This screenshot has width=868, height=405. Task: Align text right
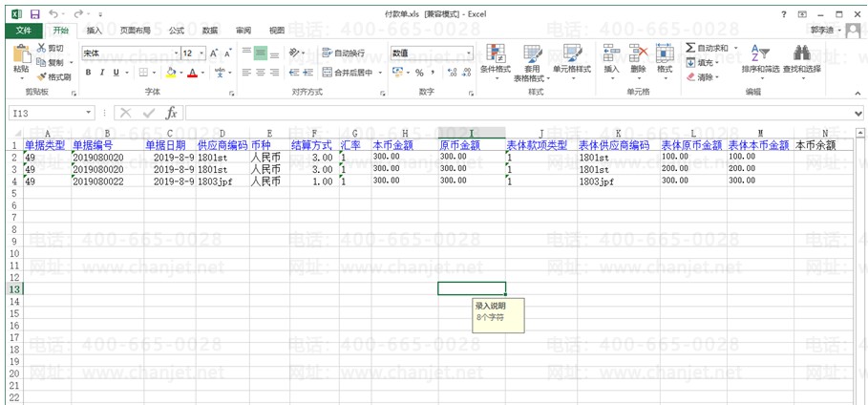(274, 73)
